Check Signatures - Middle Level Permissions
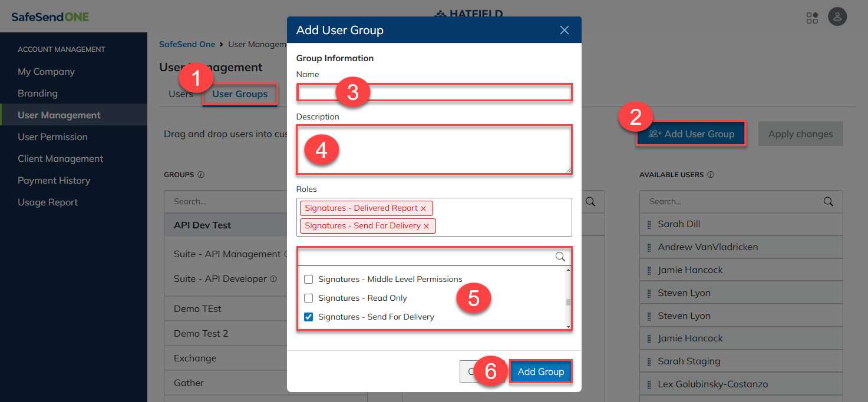 click(x=308, y=279)
